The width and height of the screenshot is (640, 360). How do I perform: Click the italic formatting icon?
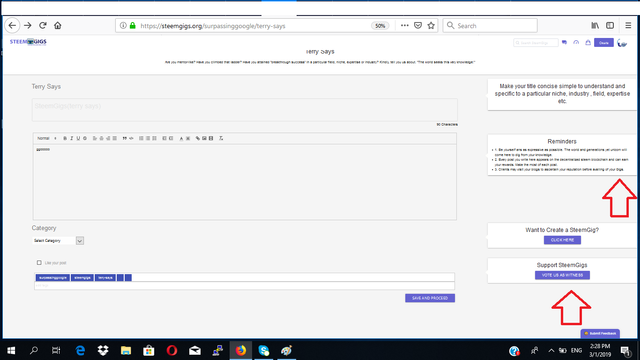(x=71, y=138)
